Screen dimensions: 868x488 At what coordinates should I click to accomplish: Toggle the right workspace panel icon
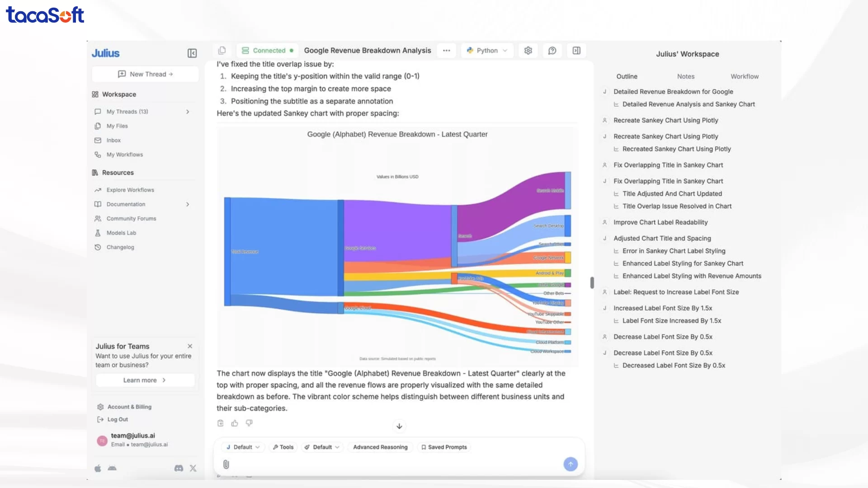[576, 51]
